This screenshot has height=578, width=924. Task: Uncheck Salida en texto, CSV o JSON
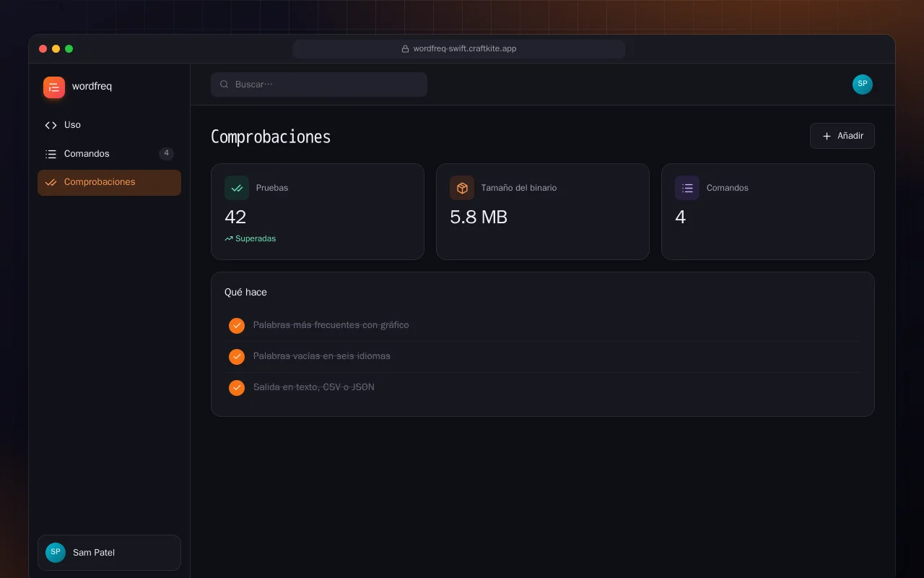[237, 388]
